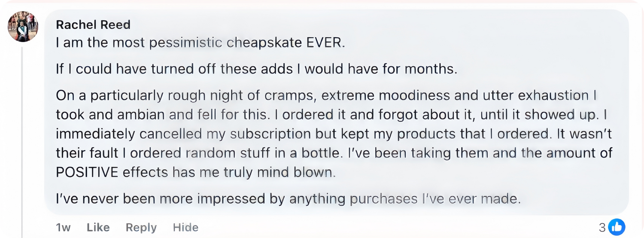Click the word POSITIVE in the comment
The image size is (644, 238).
pos(87,172)
